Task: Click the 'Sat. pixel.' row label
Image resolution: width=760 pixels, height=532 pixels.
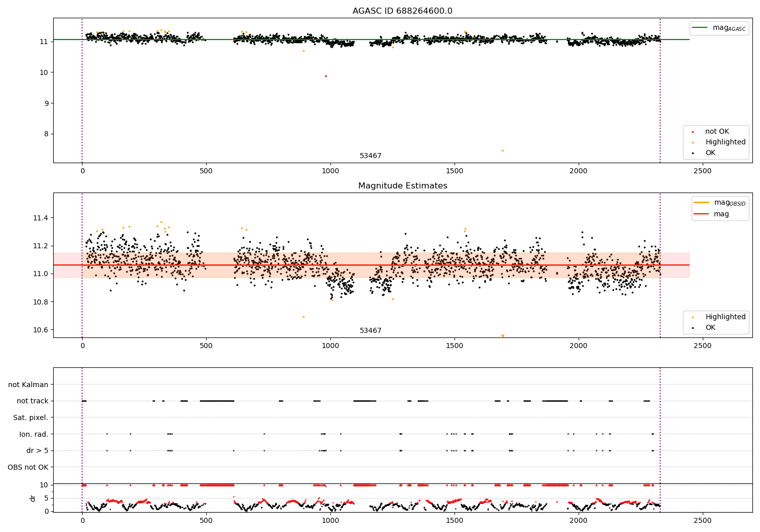Action: [30, 417]
